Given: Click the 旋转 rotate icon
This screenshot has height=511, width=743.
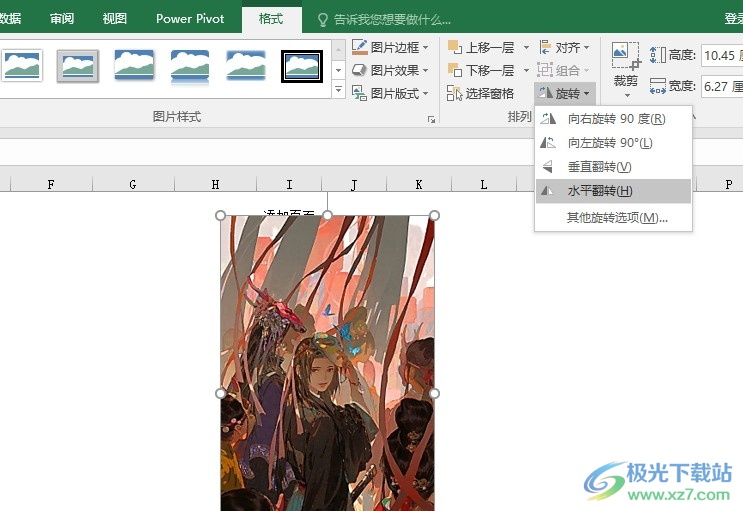Looking at the screenshot, I should 546,93.
